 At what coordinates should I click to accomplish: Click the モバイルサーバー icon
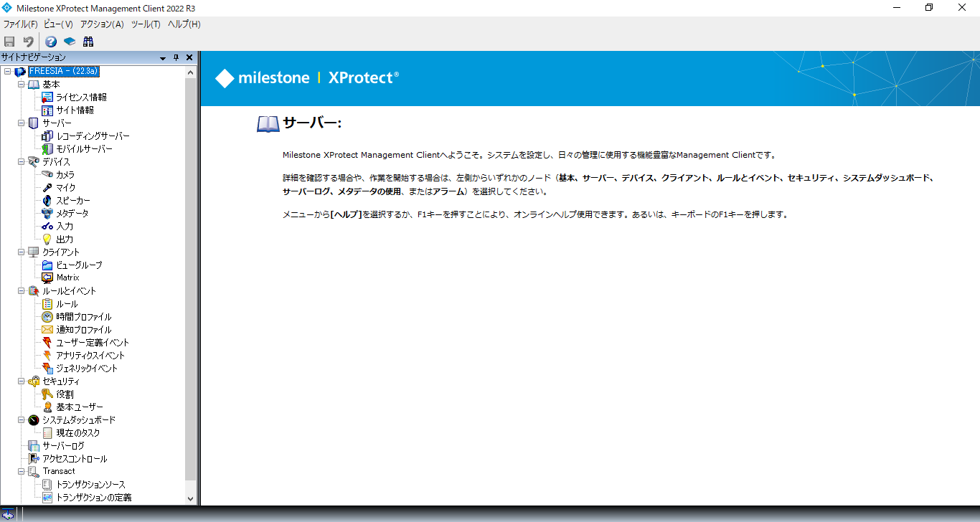pos(47,149)
